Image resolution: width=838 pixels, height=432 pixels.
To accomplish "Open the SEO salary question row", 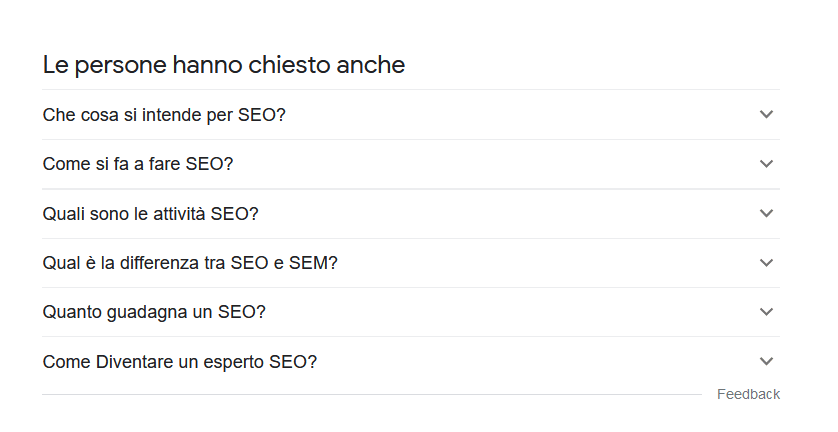I will 411,312.
